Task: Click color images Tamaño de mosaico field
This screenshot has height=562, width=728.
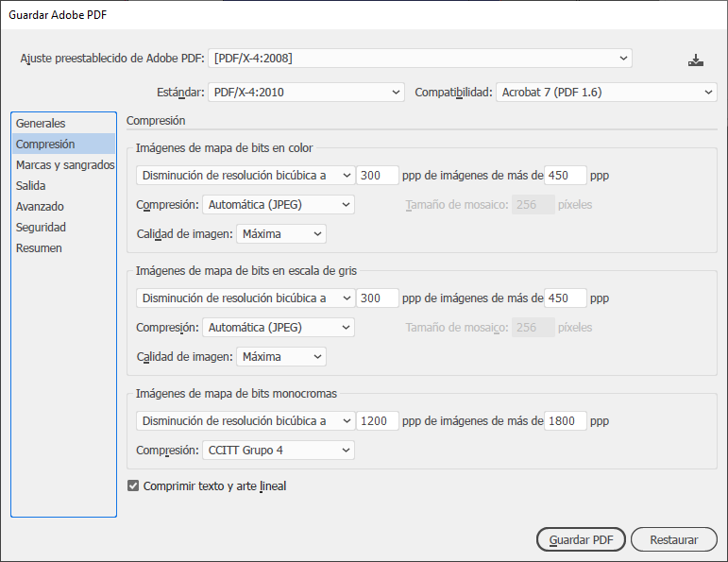Action: click(x=533, y=204)
